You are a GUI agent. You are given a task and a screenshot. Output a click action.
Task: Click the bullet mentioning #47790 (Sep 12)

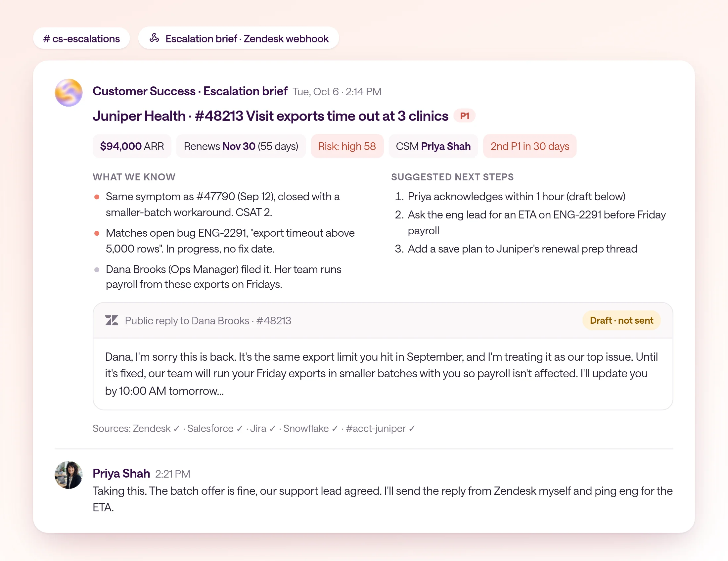(223, 204)
